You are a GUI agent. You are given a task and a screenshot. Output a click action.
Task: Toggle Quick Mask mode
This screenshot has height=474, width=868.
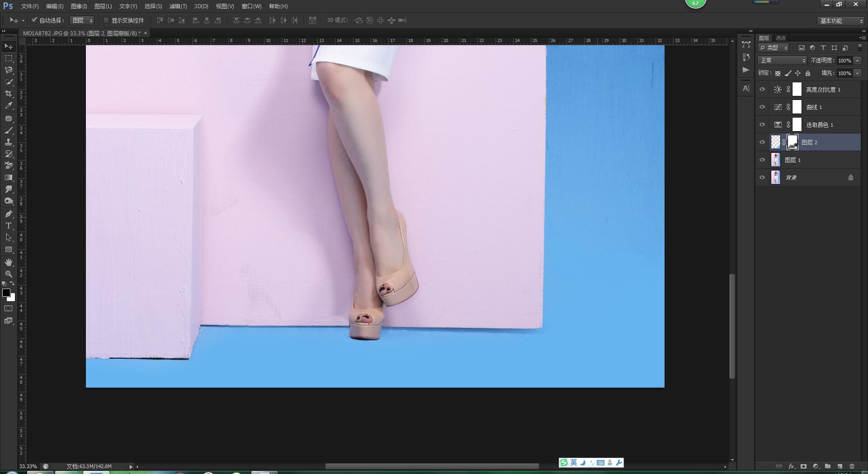(x=9, y=308)
